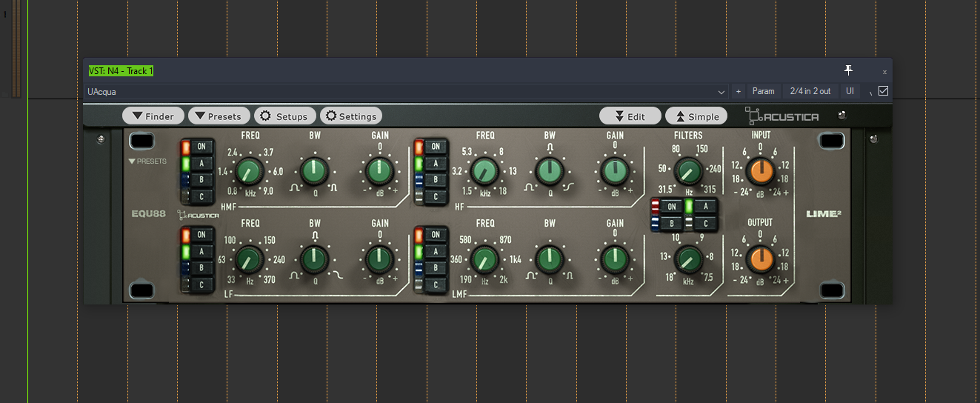
Task: Toggle the plugin bypass checkbox
Action: 883,91
